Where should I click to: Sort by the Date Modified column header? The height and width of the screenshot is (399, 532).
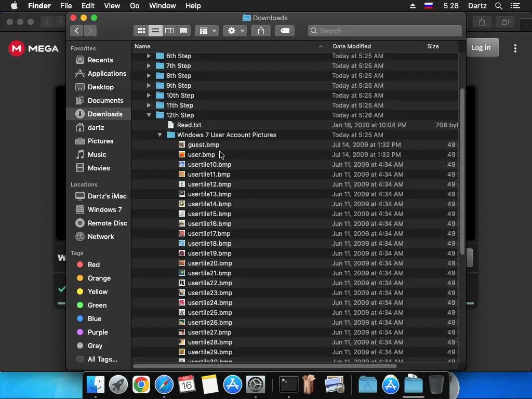(374, 46)
